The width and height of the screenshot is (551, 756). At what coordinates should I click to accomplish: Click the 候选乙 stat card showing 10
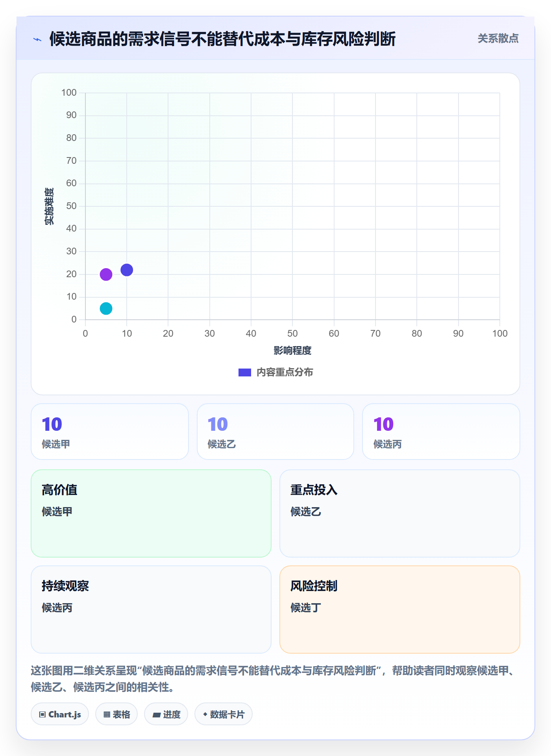click(x=275, y=432)
